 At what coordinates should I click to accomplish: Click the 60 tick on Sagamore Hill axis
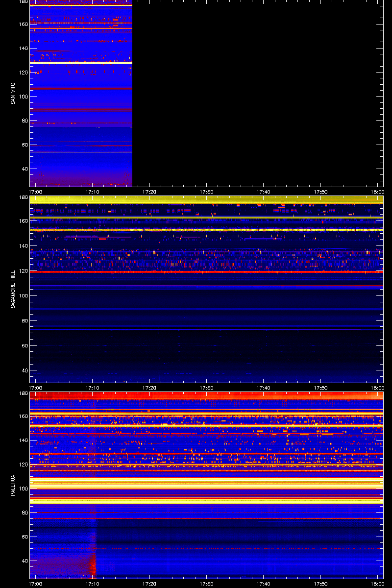coord(24,346)
